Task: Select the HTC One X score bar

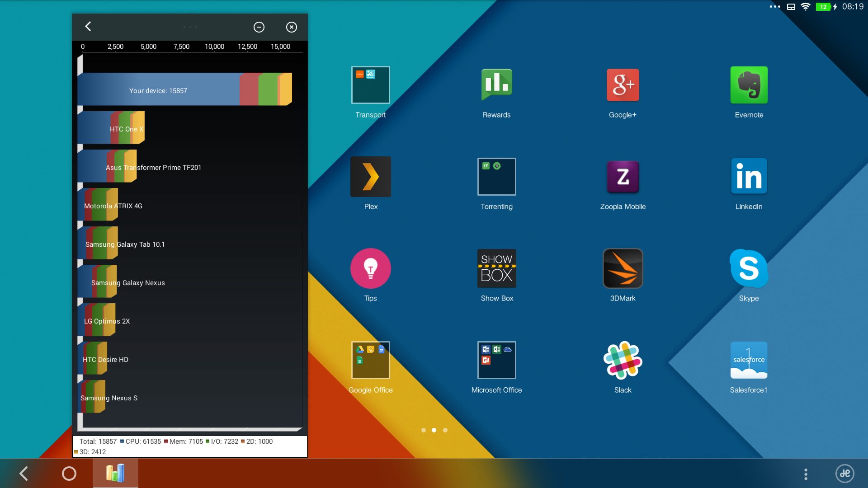Action: (111, 128)
